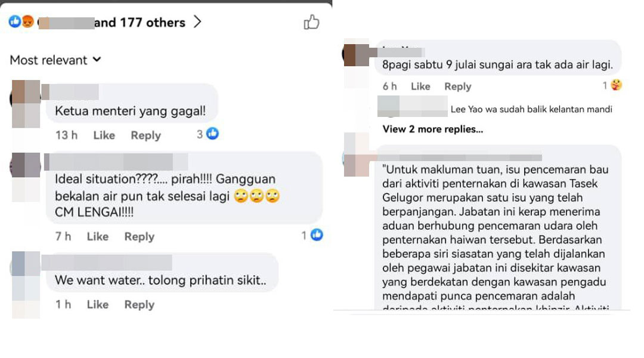This screenshot has height=358, width=644.
Task: Reply to the 'We want water' comment
Action: [139, 304]
